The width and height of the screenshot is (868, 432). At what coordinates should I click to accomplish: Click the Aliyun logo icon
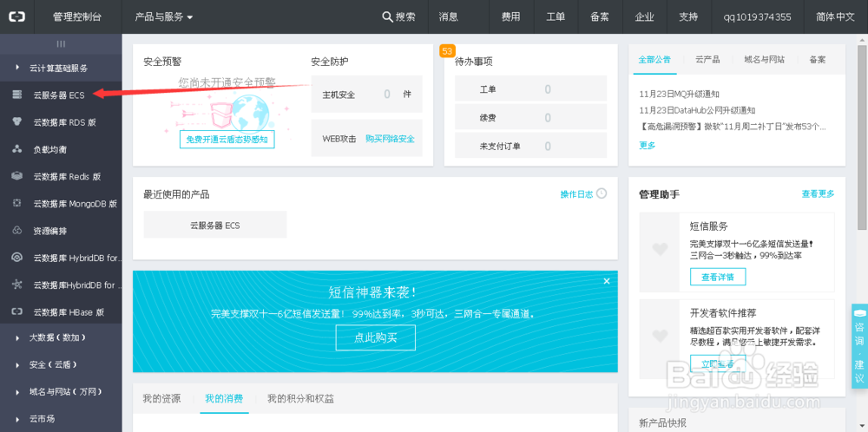point(16,17)
